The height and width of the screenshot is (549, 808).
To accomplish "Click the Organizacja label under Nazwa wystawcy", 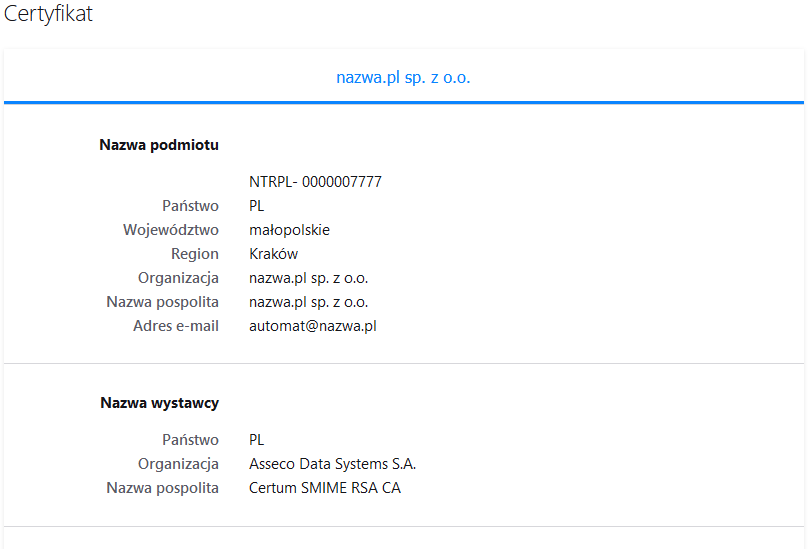I will [x=178, y=464].
